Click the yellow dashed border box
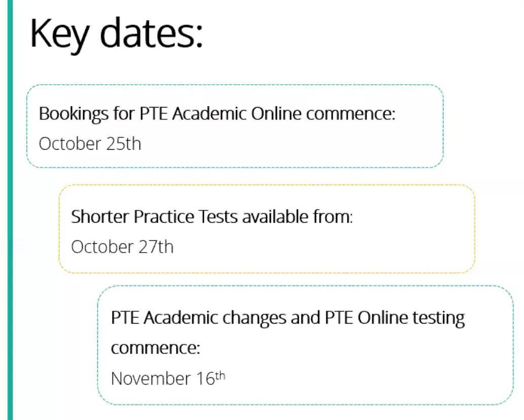524x420 pixels. pos(267,229)
